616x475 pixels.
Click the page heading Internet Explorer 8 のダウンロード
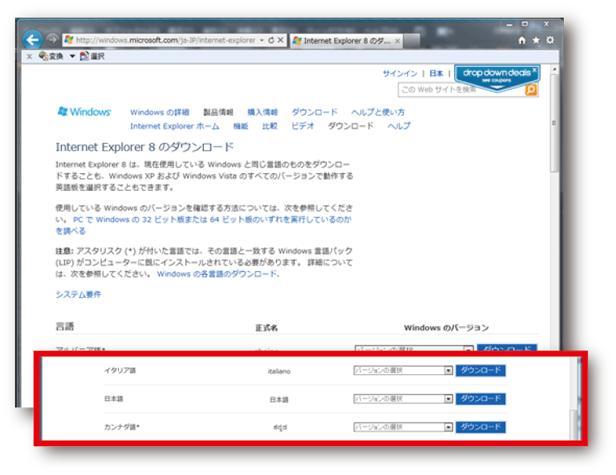point(145,147)
